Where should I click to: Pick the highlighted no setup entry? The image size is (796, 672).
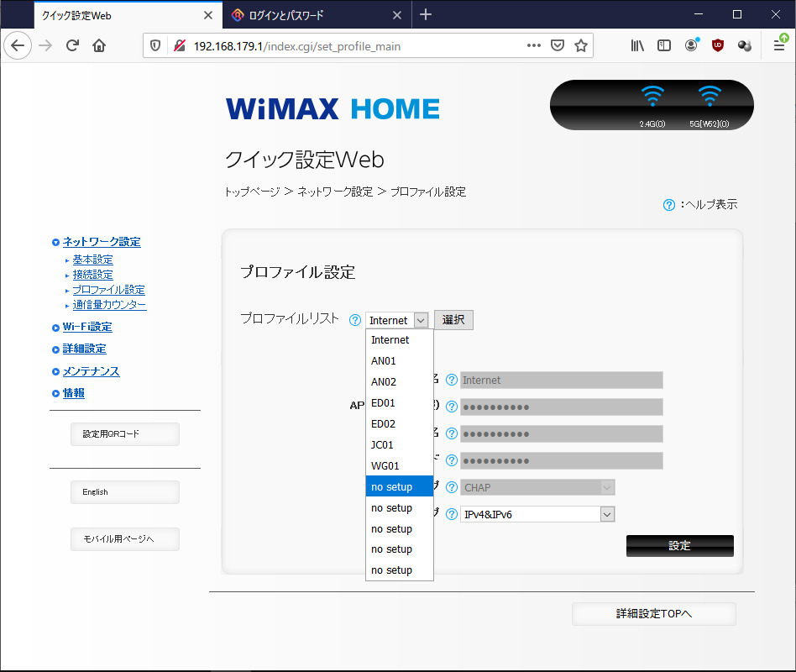[x=392, y=487]
